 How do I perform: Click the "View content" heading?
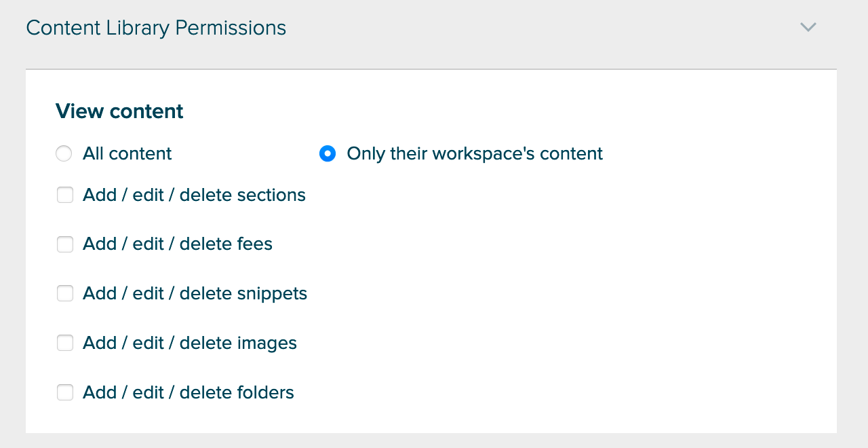[x=119, y=111]
